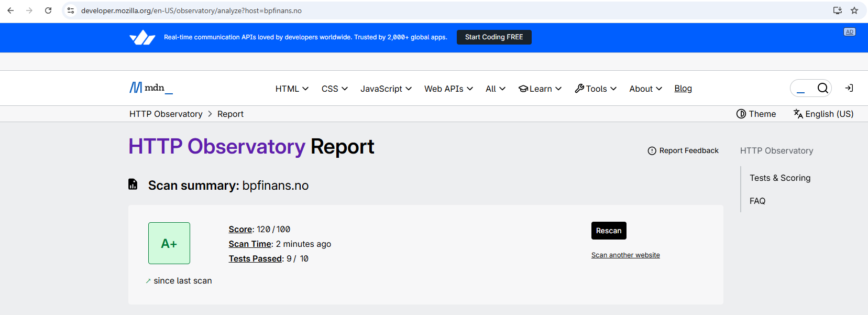
Task: Go back with the browser back arrow
Action: [x=10, y=10]
